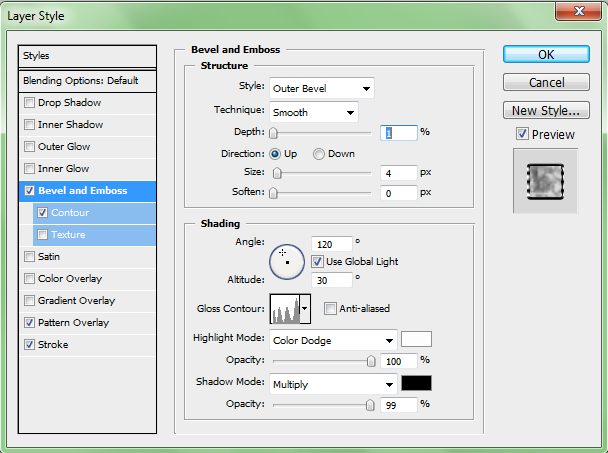Click the Highlight Opacity slider handle
The height and width of the screenshot is (453, 608).
[x=371, y=361]
